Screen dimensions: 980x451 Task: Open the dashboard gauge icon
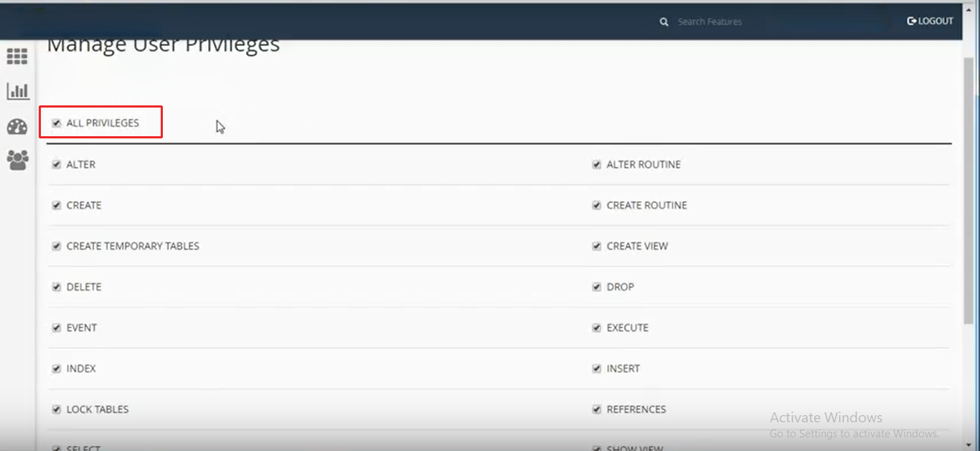click(x=17, y=127)
